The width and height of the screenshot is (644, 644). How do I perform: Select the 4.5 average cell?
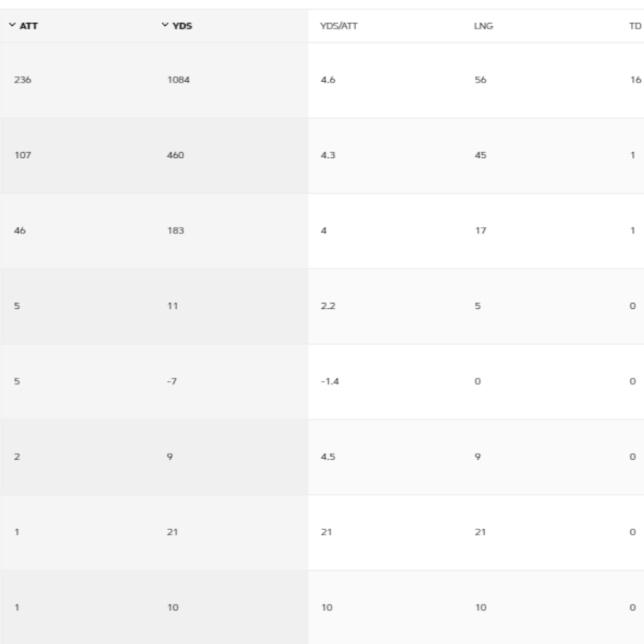[x=328, y=457]
